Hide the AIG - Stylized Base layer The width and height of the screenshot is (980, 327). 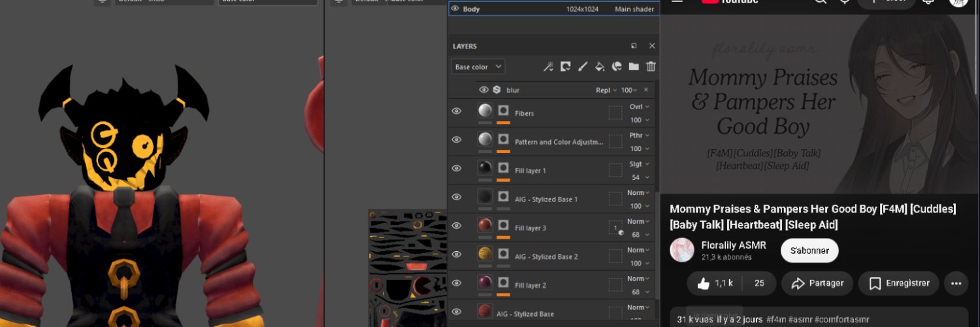coord(457,312)
